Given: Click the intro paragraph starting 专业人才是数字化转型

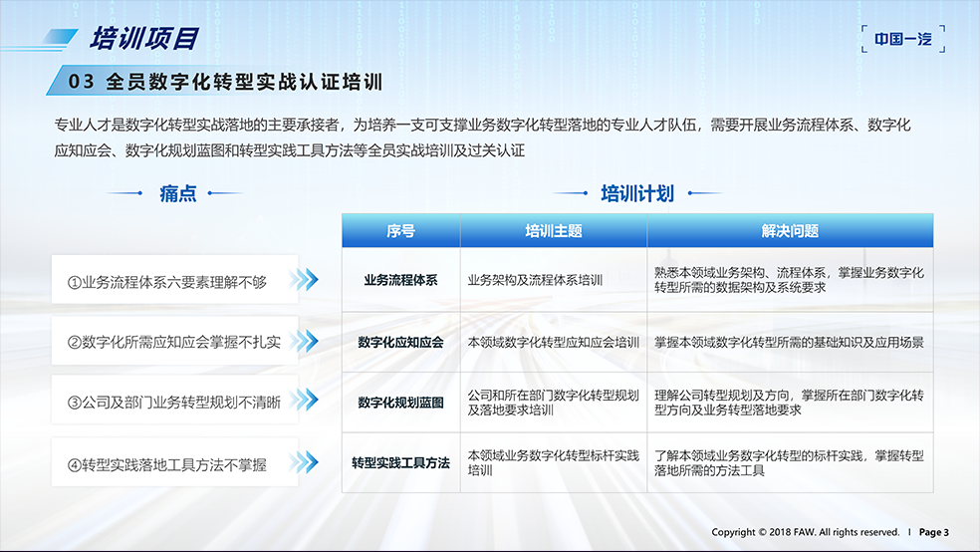Looking at the screenshot, I should tap(482, 138).
